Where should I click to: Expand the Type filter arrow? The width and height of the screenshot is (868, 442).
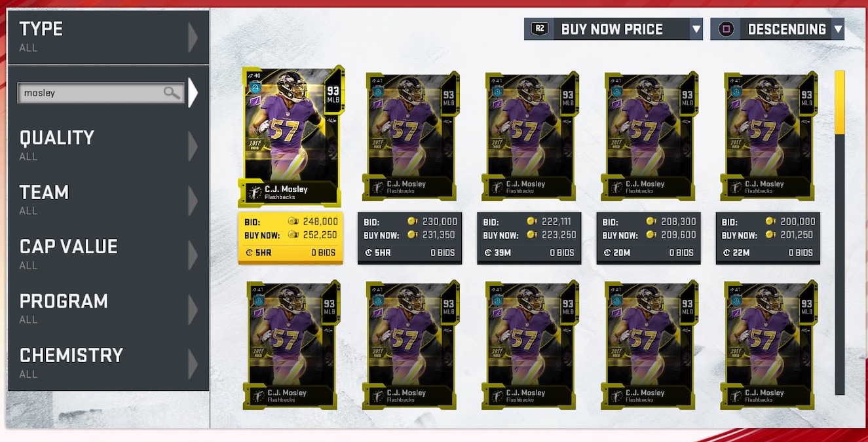(x=193, y=37)
